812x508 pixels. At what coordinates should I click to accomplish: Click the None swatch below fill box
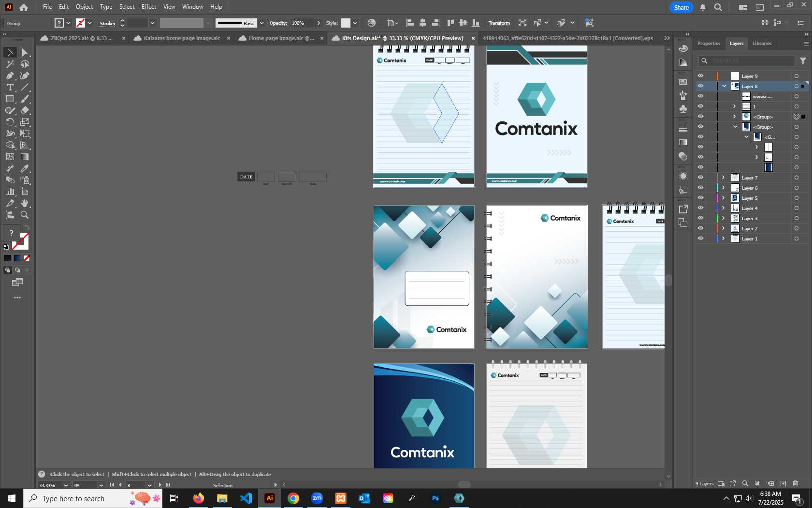(x=27, y=258)
